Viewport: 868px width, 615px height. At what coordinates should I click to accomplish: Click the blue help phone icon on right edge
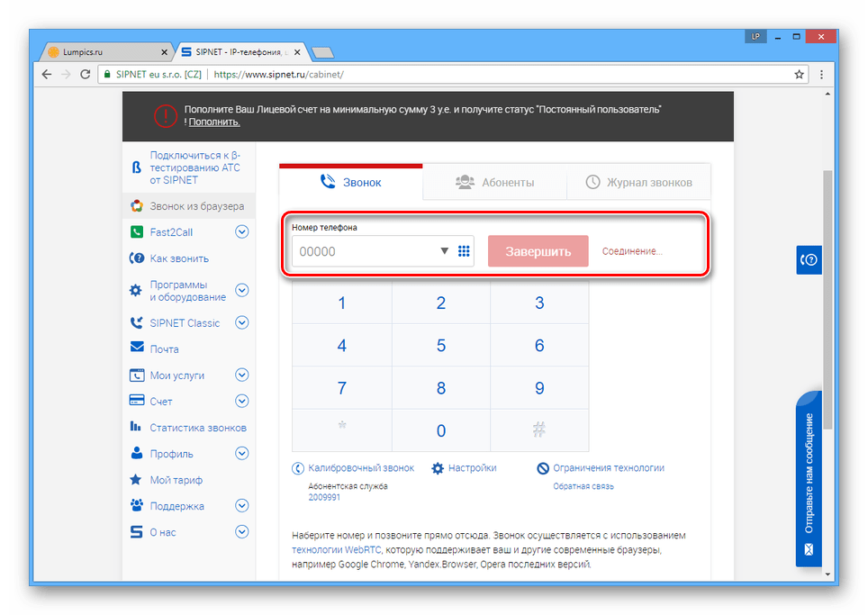coord(809,259)
